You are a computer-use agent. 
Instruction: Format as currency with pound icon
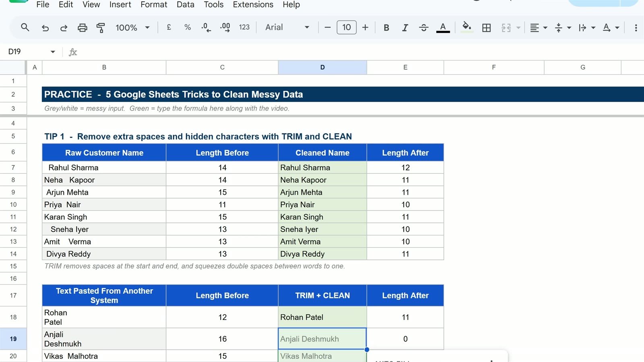(169, 27)
